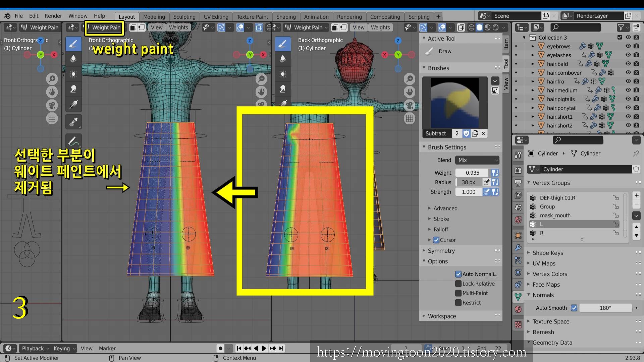The width and height of the screenshot is (644, 362).
Task: Add a new vertex group with plus button
Action: (x=636, y=195)
